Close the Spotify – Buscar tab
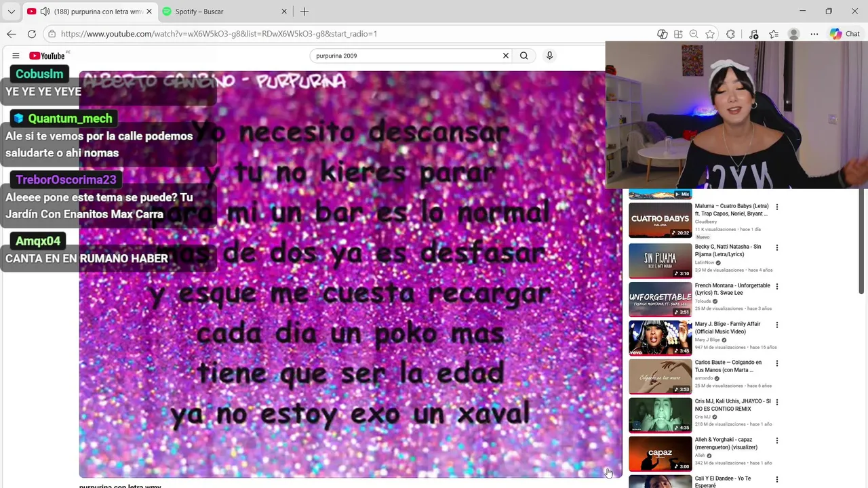 click(x=284, y=12)
